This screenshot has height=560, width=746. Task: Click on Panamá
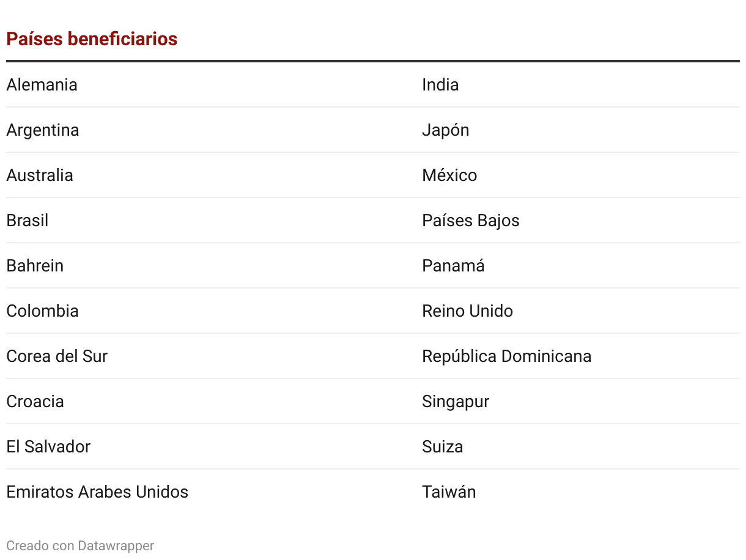point(453,265)
